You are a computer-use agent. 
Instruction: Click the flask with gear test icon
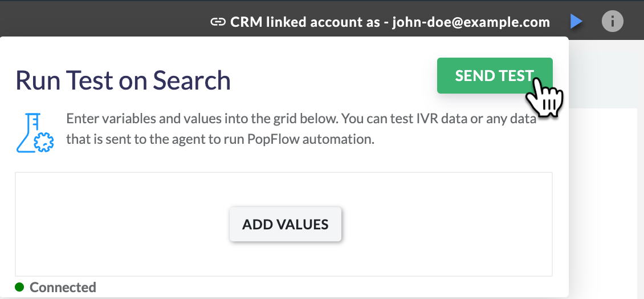[x=35, y=134]
